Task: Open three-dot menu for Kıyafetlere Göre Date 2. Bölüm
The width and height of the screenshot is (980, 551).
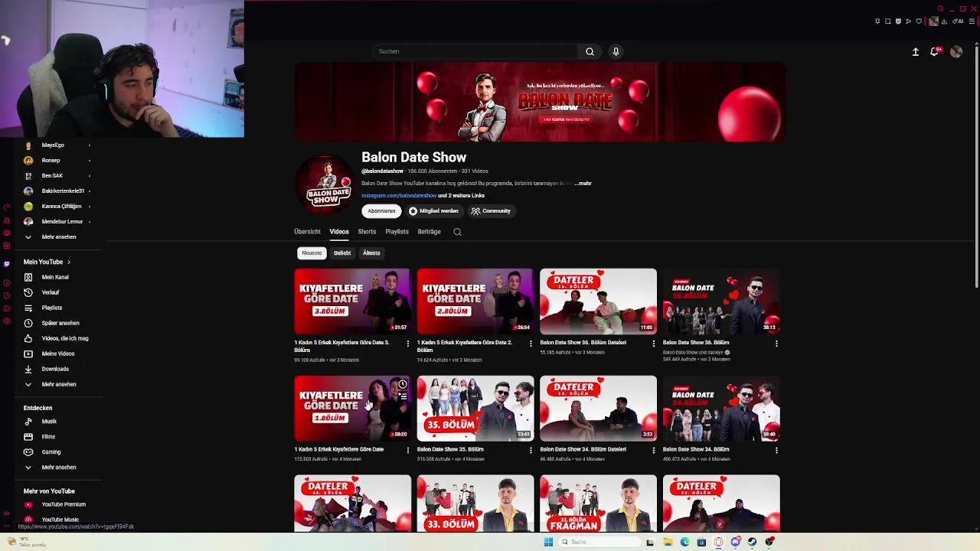Action: coord(531,344)
